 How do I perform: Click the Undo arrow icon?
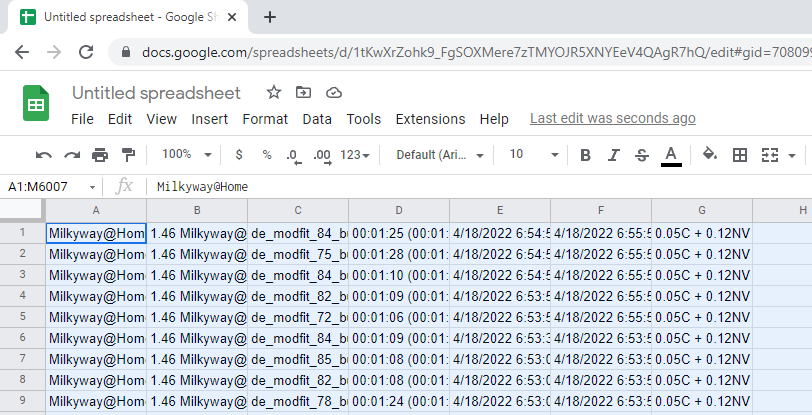44,155
